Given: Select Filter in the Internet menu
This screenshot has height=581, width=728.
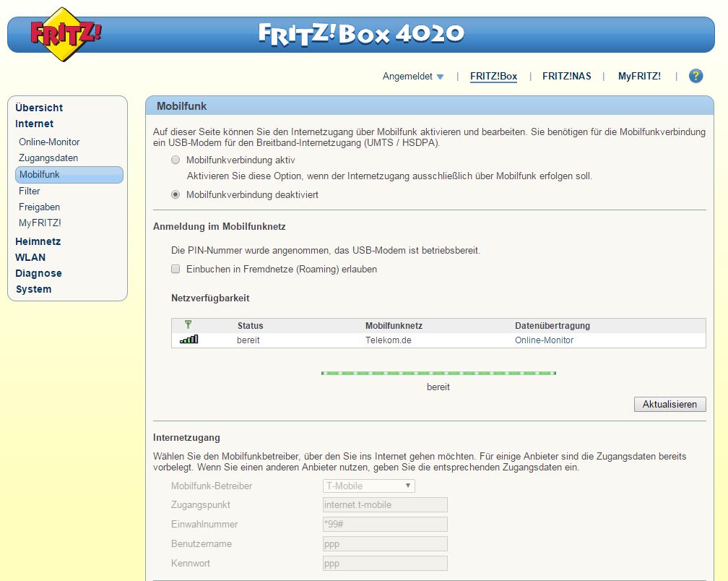Looking at the screenshot, I should pos(30,191).
